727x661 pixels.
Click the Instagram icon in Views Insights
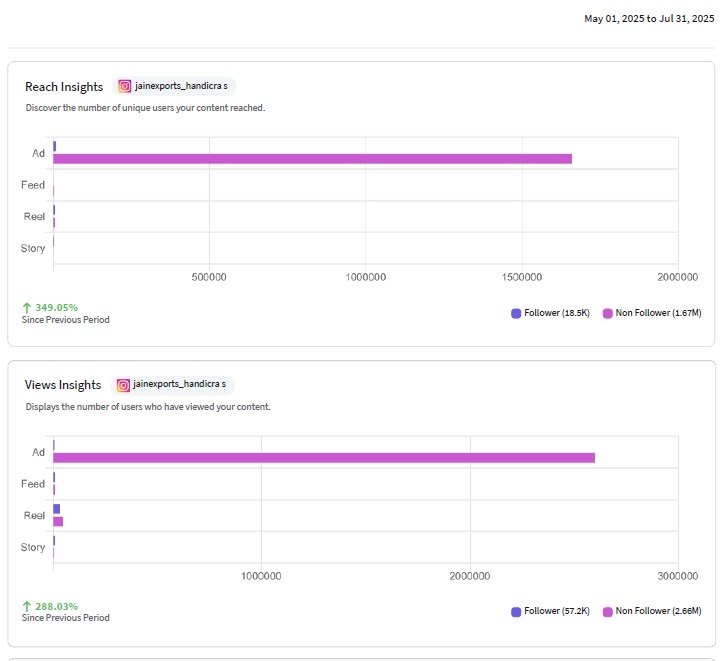pyautogui.click(x=123, y=385)
